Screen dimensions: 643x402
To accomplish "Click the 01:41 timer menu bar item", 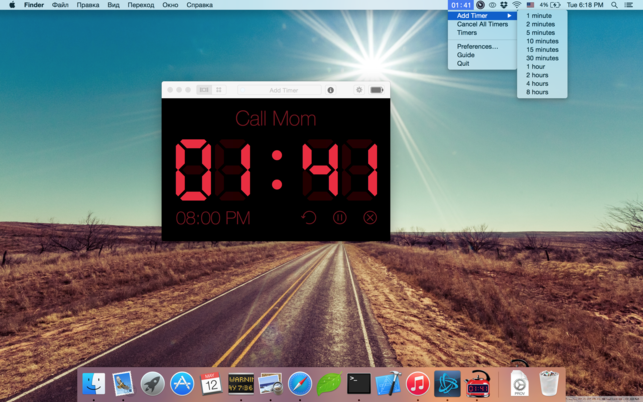I will click(x=461, y=5).
